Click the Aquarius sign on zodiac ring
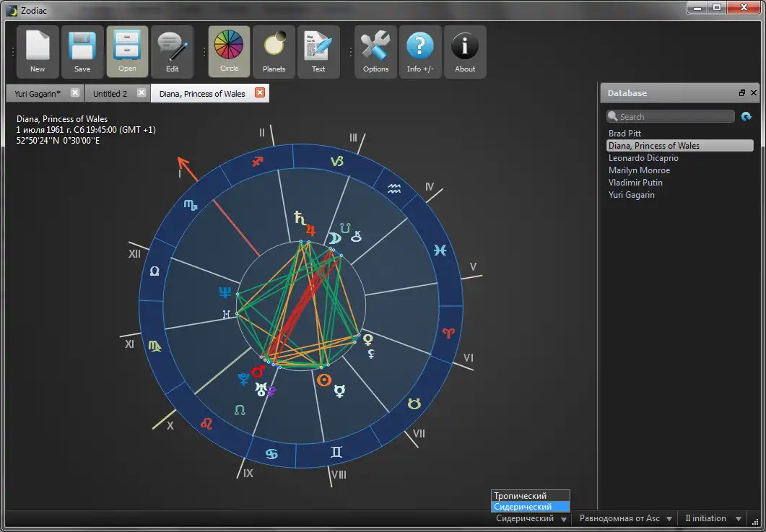Viewport: 766px width, 532px height. tap(394, 188)
